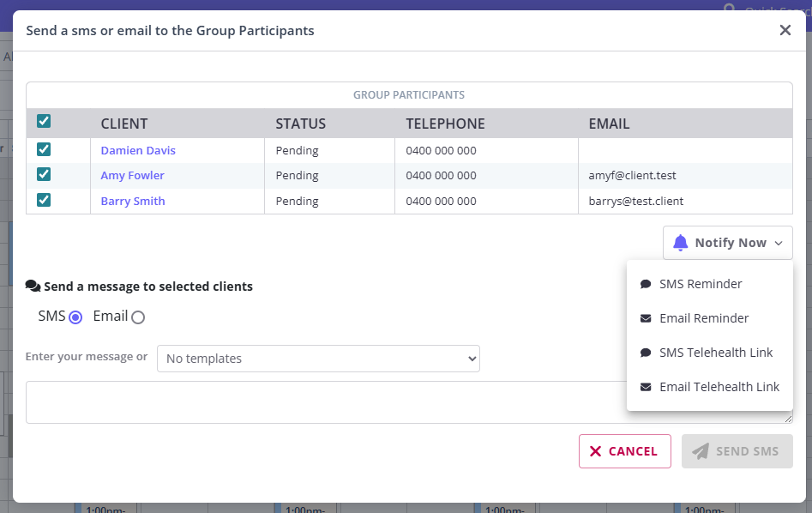The height and width of the screenshot is (513, 812).
Task: Click the bell icon in Notify Now
Action: [x=681, y=243]
